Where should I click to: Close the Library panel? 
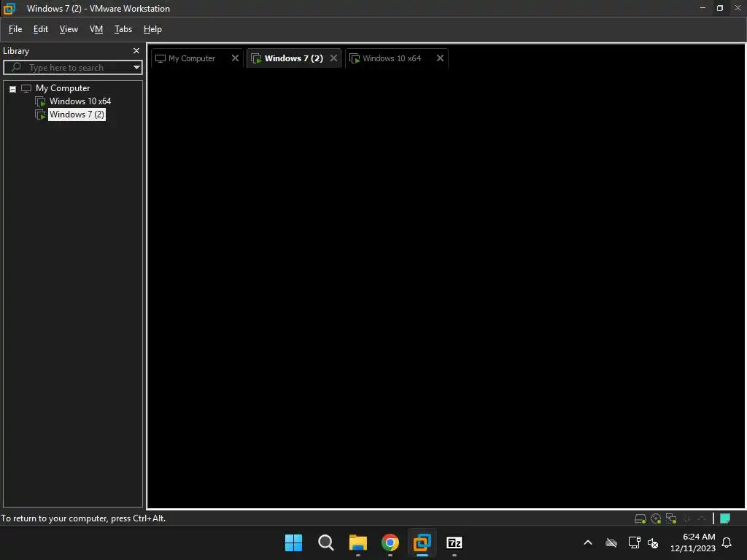136,50
